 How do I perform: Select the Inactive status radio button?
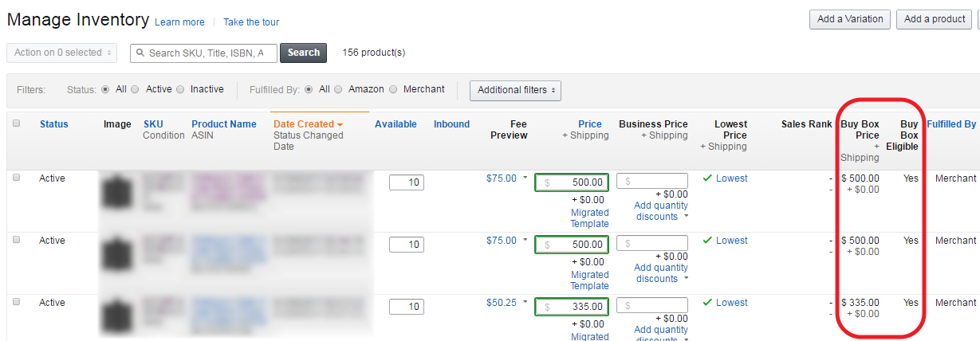(179, 90)
